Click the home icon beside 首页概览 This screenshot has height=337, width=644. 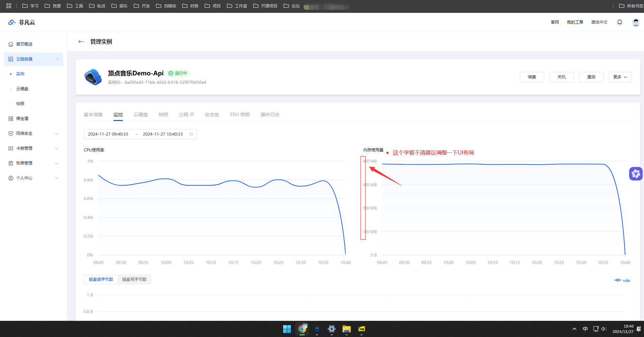click(x=11, y=44)
